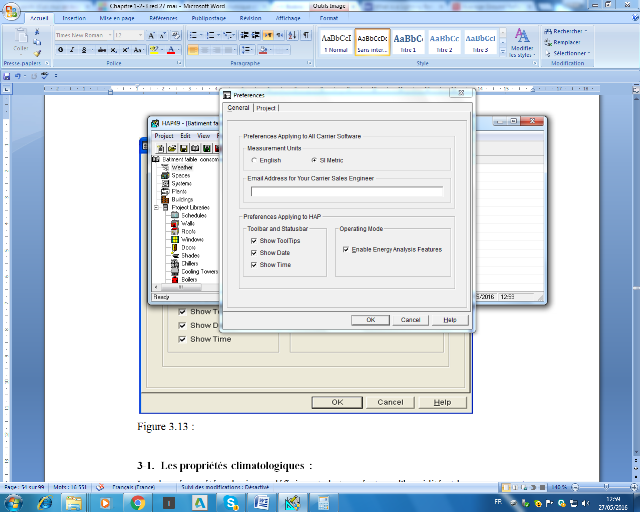The height and width of the screenshot is (512, 640).
Task: Increase paragraph indent in ribbon
Action: coord(256,35)
